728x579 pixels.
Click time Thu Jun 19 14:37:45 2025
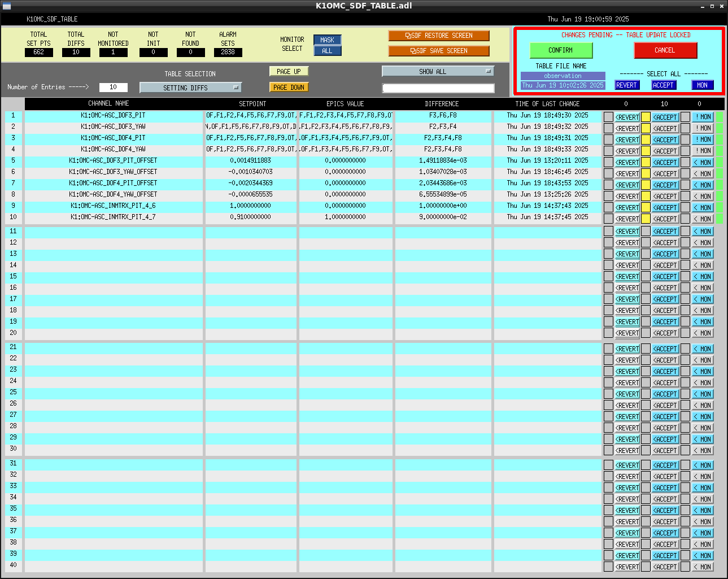[547, 217]
